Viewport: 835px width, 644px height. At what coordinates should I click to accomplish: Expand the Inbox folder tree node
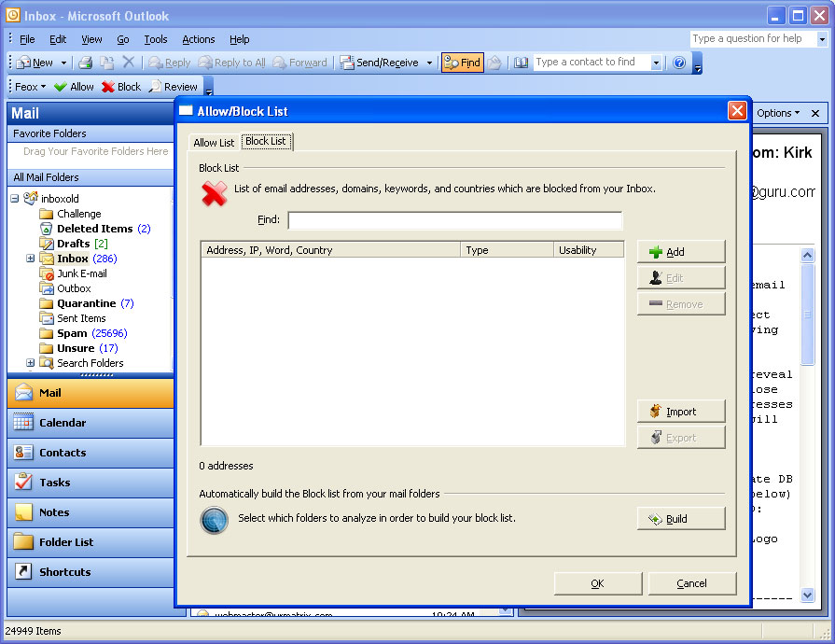tap(31, 259)
